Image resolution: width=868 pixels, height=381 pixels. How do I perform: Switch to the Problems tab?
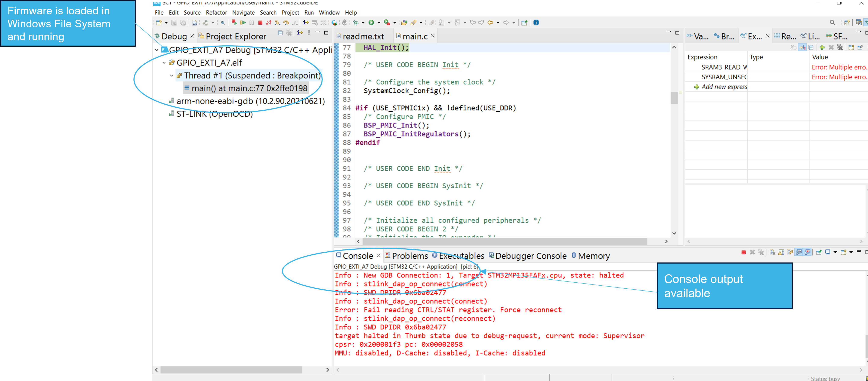(x=406, y=256)
